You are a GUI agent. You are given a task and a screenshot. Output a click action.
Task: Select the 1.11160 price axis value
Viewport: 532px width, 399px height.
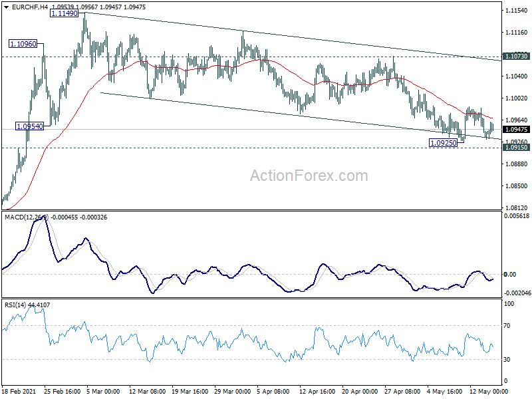(x=517, y=33)
